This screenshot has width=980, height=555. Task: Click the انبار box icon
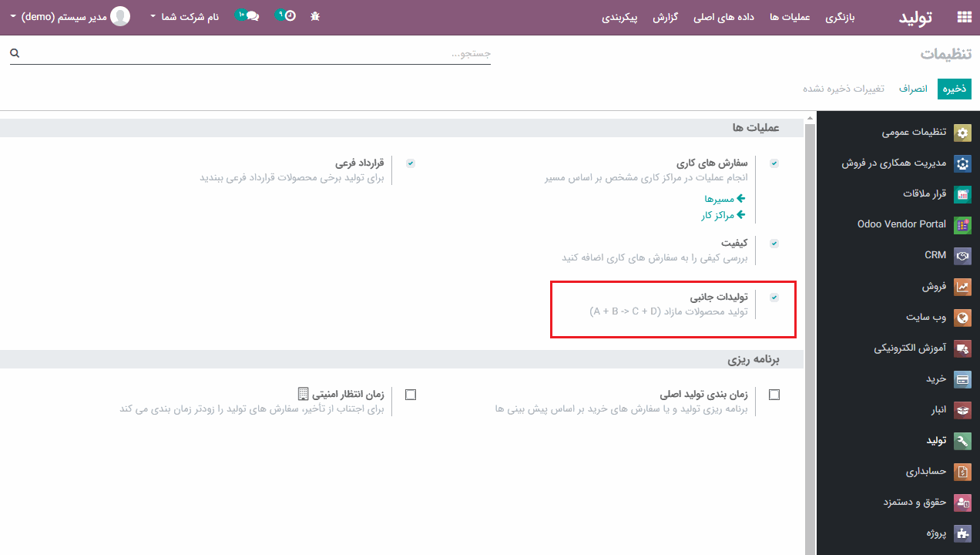(962, 410)
